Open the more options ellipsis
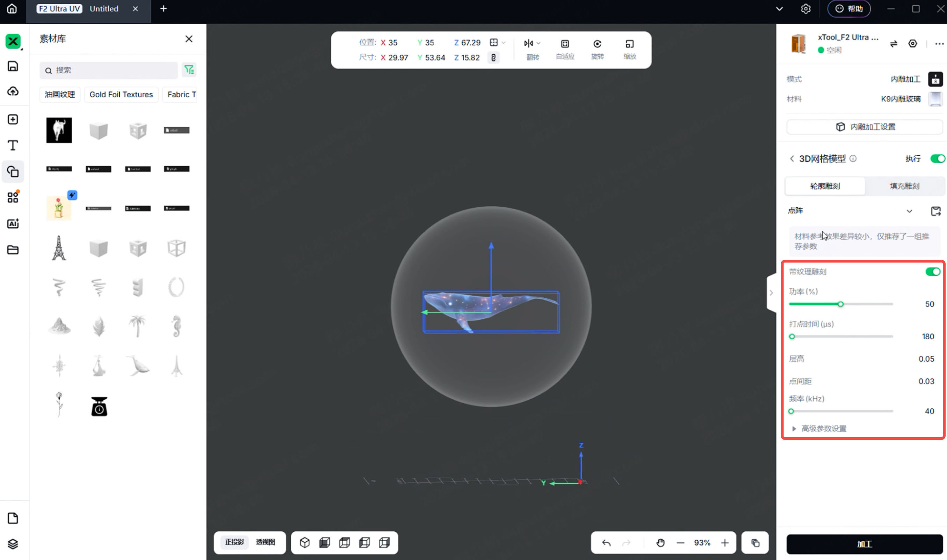 939,44
